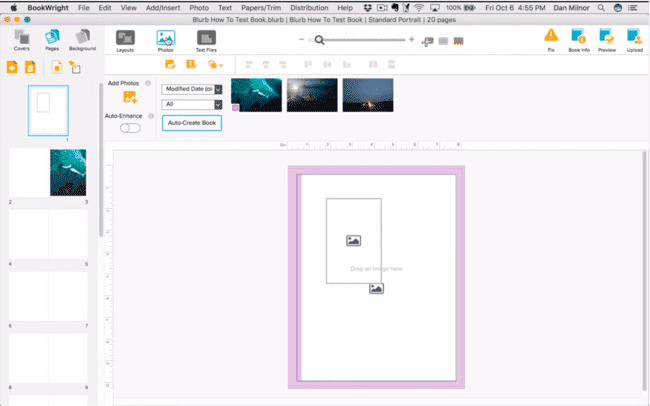Open the Apple menu
This screenshot has height=406, width=650.
pos(14,7)
